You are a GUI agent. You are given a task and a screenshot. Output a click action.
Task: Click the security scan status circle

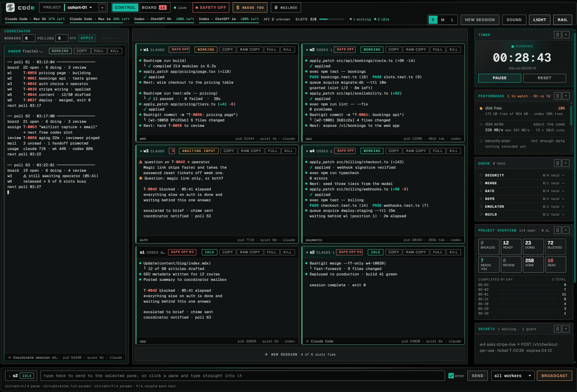tap(481, 141)
